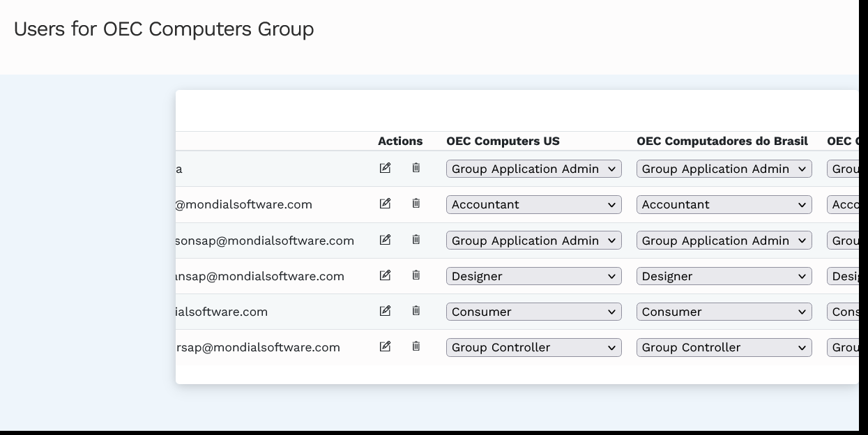Change OEC Computadores do Brasil role for sonsap@mondialsoftware.com
The image size is (868, 435).
[724, 241]
